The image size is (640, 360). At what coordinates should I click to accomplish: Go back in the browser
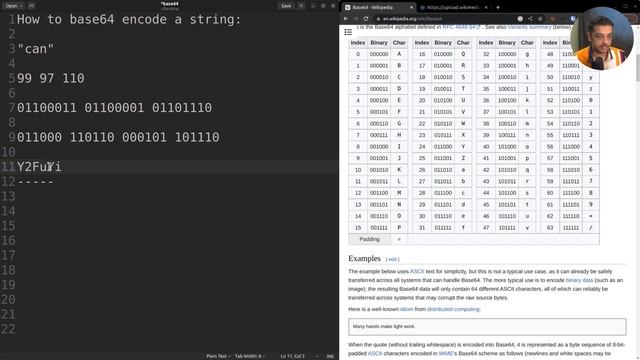(x=346, y=19)
